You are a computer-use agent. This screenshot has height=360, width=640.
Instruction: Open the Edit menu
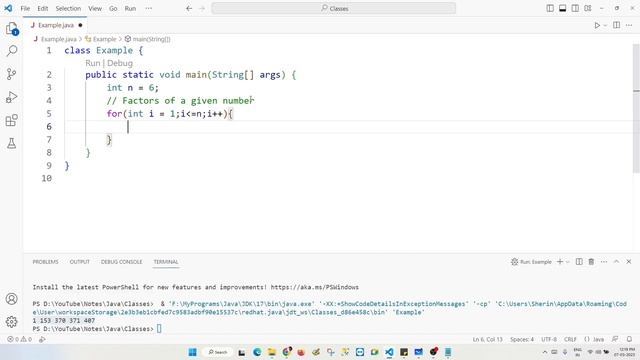42,8
